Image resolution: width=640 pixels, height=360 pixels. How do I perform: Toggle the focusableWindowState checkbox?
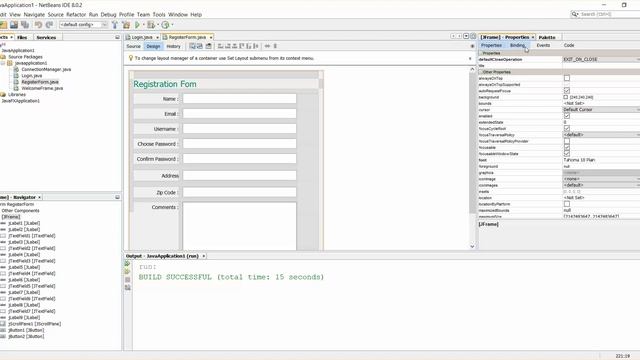(567, 154)
